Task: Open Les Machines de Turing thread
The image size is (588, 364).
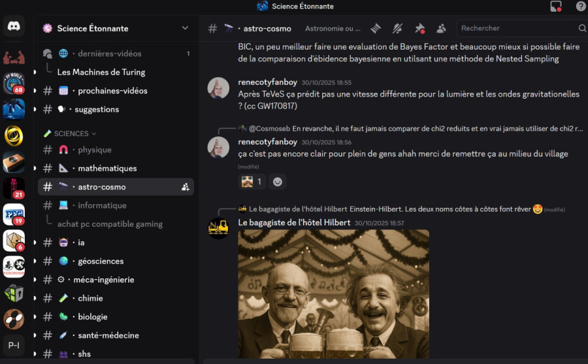Action: (101, 72)
